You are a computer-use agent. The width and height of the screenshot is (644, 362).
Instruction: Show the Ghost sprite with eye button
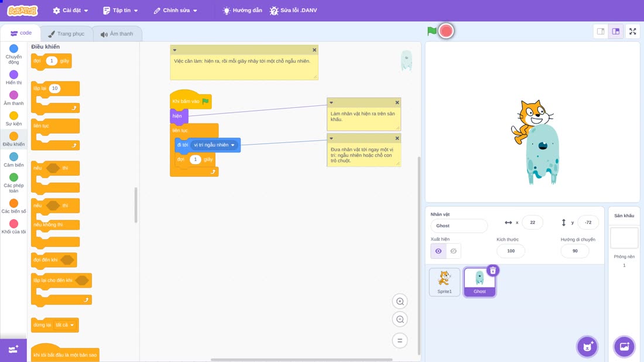(x=439, y=251)
